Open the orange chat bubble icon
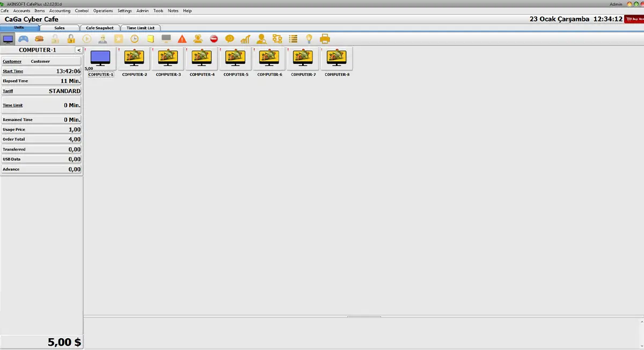Screen dimensions: 644x350 coord(230,39)
